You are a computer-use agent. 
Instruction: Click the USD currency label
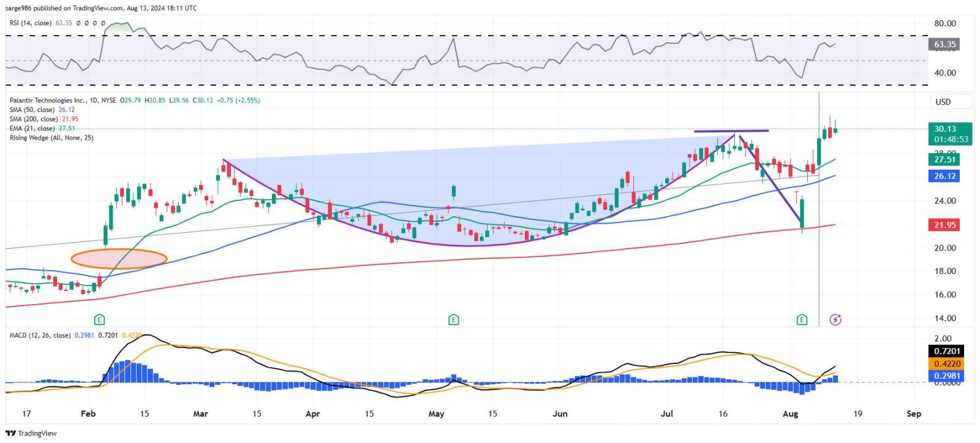click(x=943, y=102)
